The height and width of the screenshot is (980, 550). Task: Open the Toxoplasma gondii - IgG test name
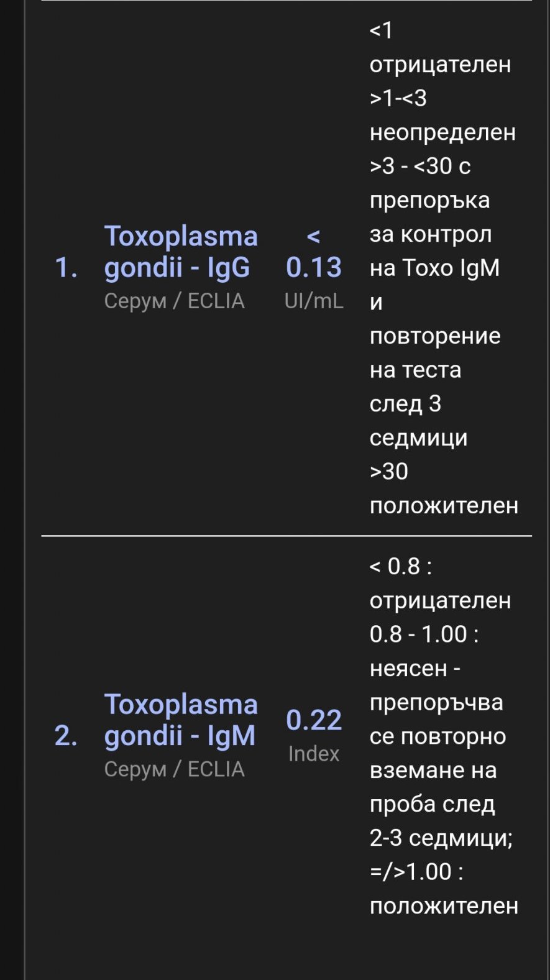coord(180,252)
